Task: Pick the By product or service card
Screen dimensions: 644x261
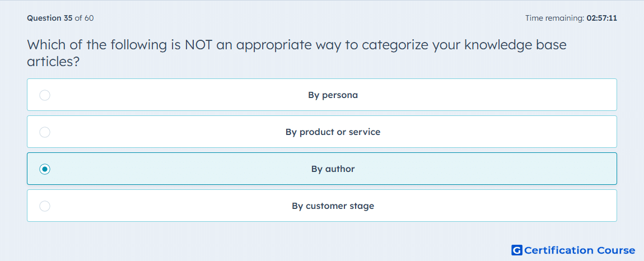Action: click(x=322, y=132)
